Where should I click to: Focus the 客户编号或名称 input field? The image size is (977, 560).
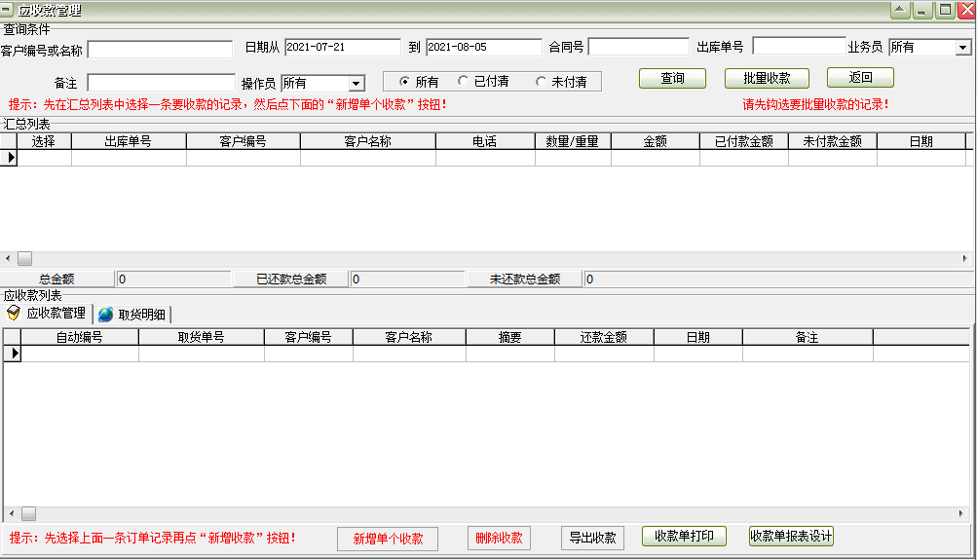point(160,50)
